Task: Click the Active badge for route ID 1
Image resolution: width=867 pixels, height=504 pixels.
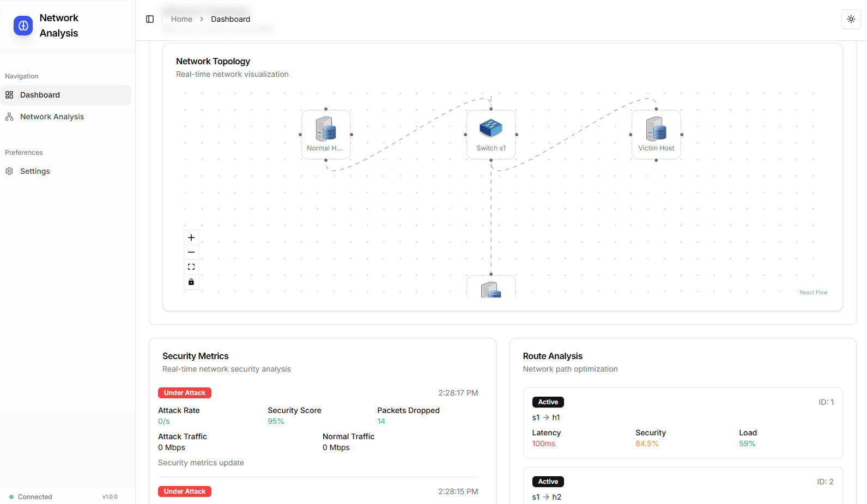Action: click(x=548, y=402)
